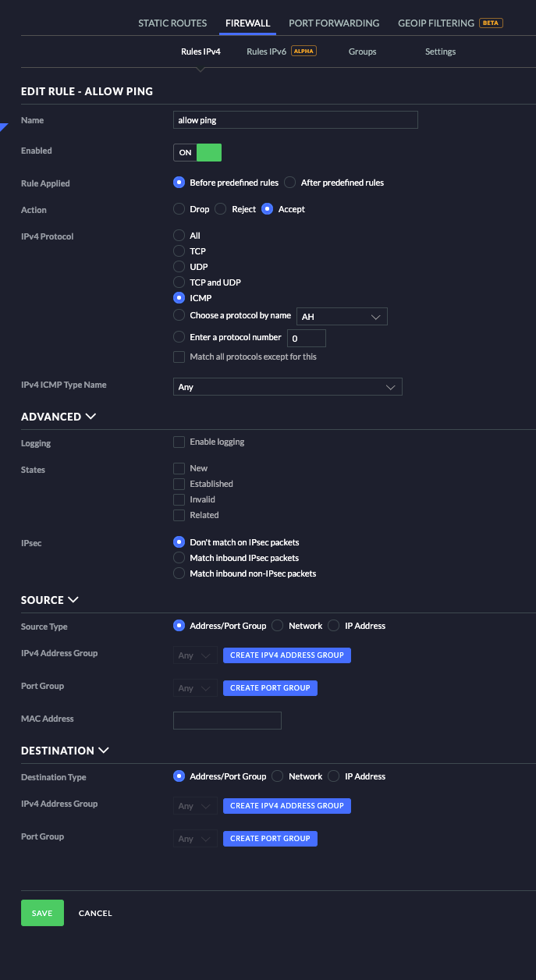536x980 pixels.
Task: Click the MAC Address input field
Action: coord(227,720)
